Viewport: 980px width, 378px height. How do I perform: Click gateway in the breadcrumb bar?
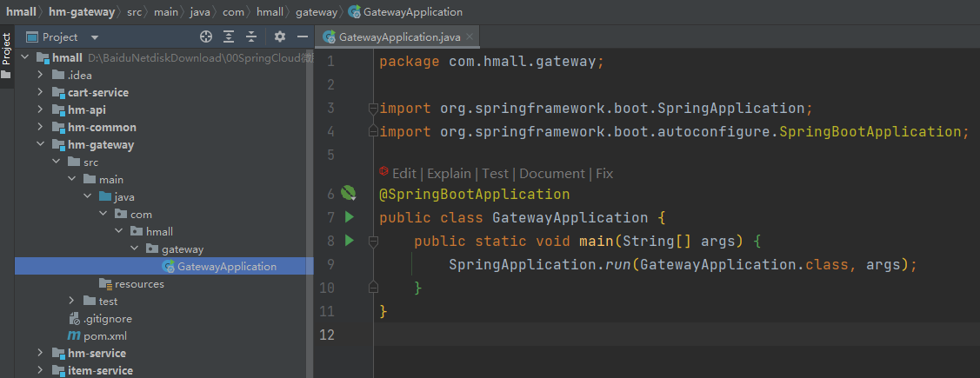click(317, 12)
